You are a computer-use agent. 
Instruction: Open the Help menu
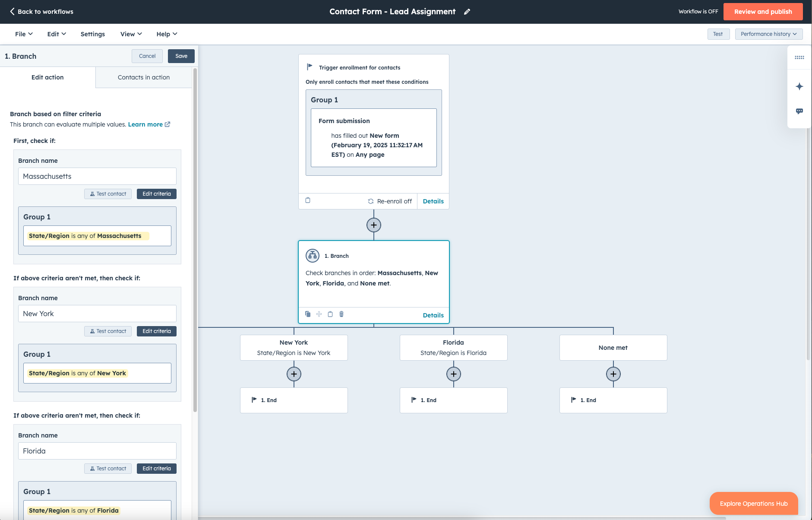[167, 34]
